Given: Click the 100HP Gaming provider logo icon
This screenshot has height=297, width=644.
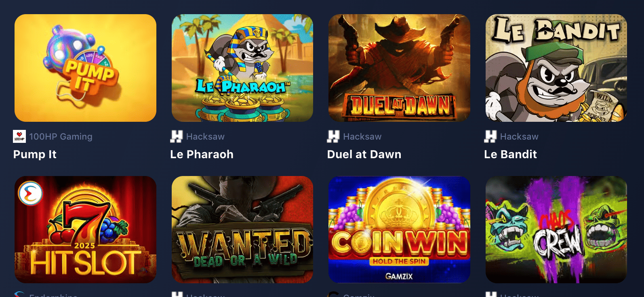Looking at the screenshot, I should (x=19, y=136).
